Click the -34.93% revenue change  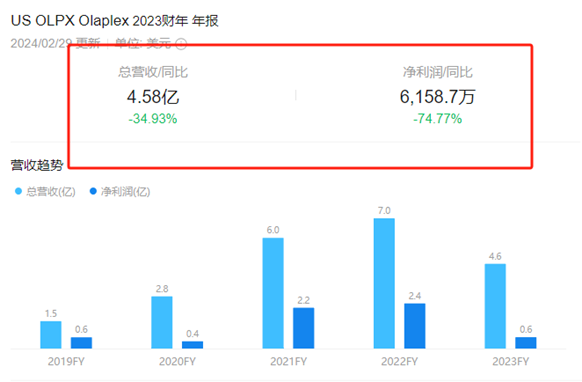click(x=153, y=119)
